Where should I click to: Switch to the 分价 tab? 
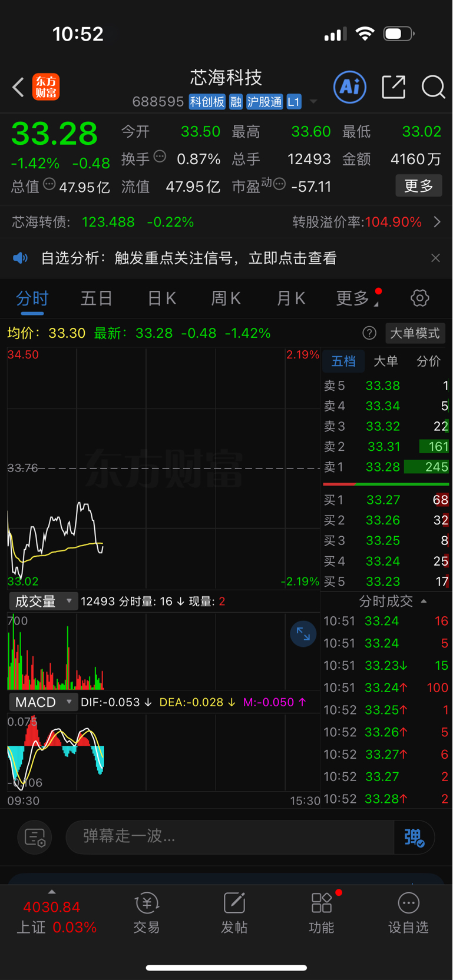click(428, 361)
